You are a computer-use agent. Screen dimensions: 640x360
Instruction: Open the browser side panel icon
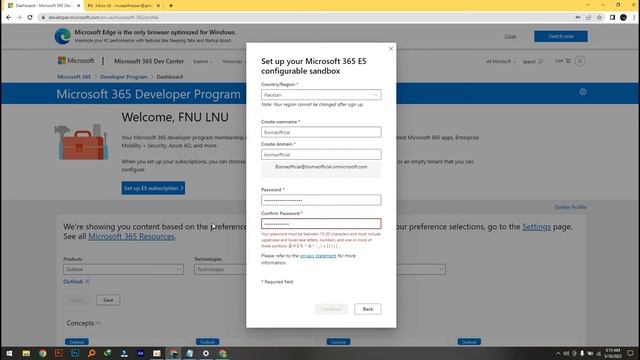pos(612,18)
